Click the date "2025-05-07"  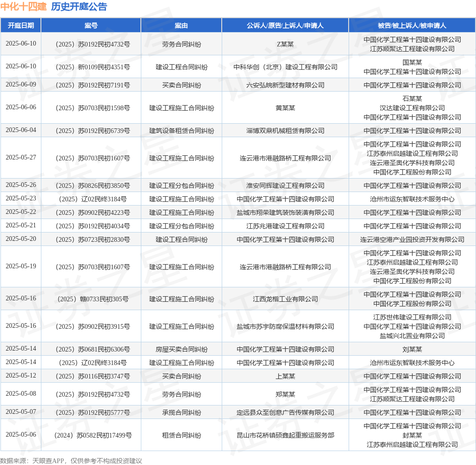20,412
